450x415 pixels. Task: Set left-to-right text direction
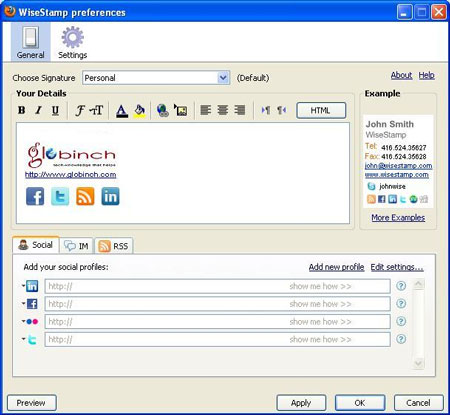266,110
